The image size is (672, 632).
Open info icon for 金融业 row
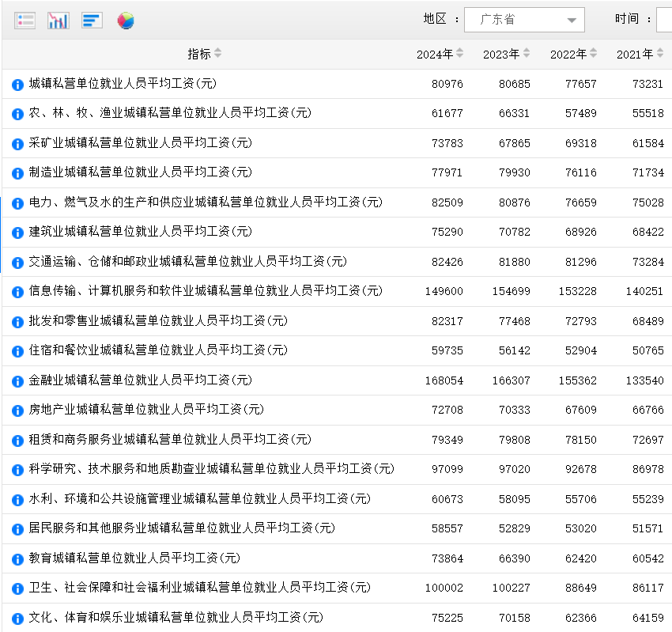point(17,381)
